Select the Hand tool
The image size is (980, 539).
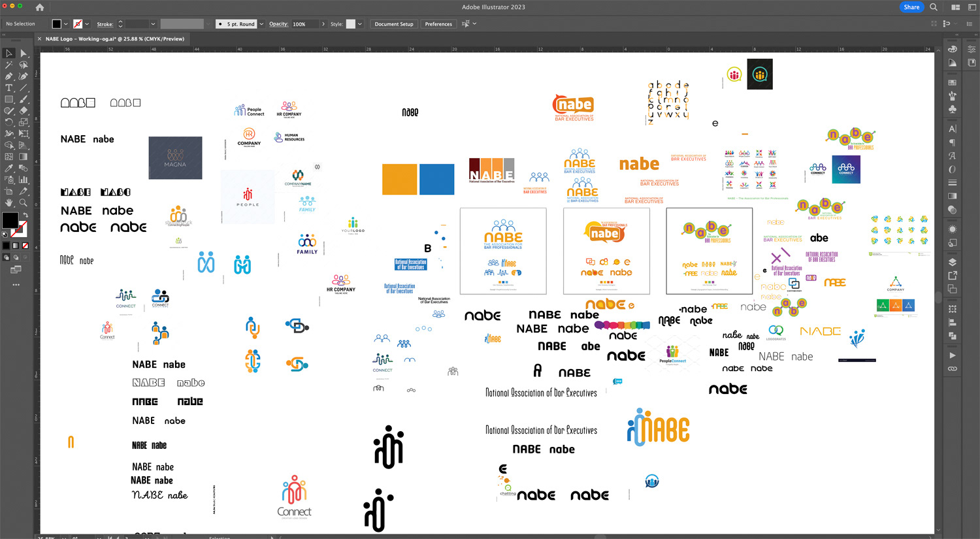(x=9, y=203)
